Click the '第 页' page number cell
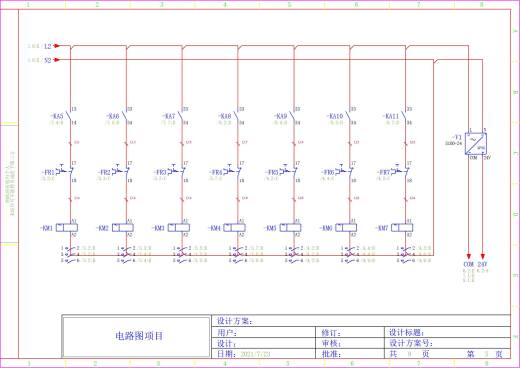520x368 pixels. [485, 354]
